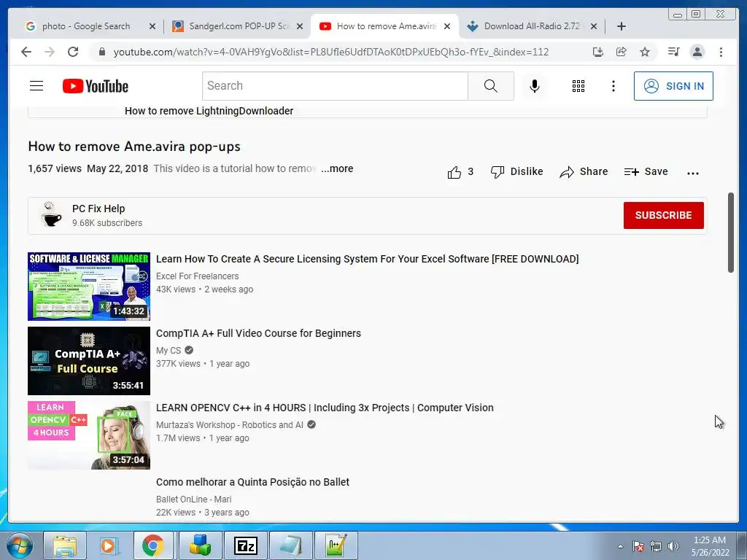Open Chrome three-dot customize menu

[x=721, y=52]
